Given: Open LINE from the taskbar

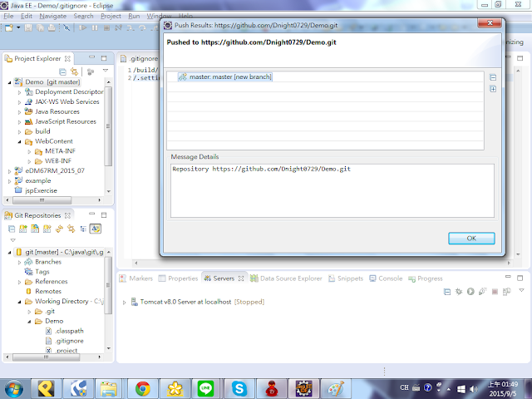Looking at the screenshot, I should 206,388.
